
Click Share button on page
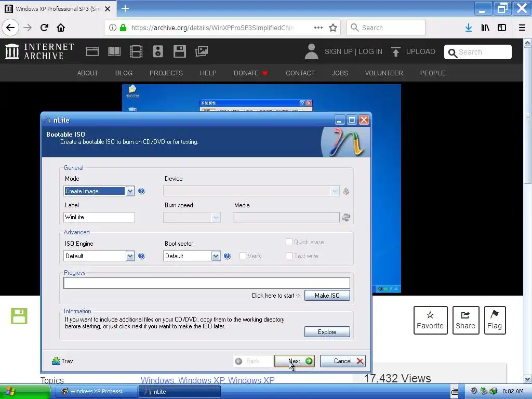coord(465,320)
